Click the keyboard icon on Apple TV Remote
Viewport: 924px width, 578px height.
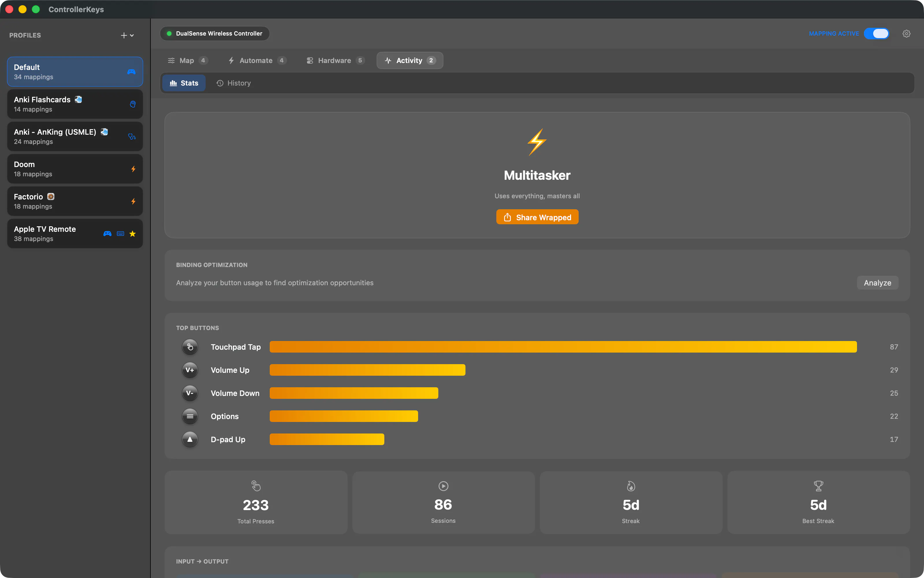[x=120, y=234]
